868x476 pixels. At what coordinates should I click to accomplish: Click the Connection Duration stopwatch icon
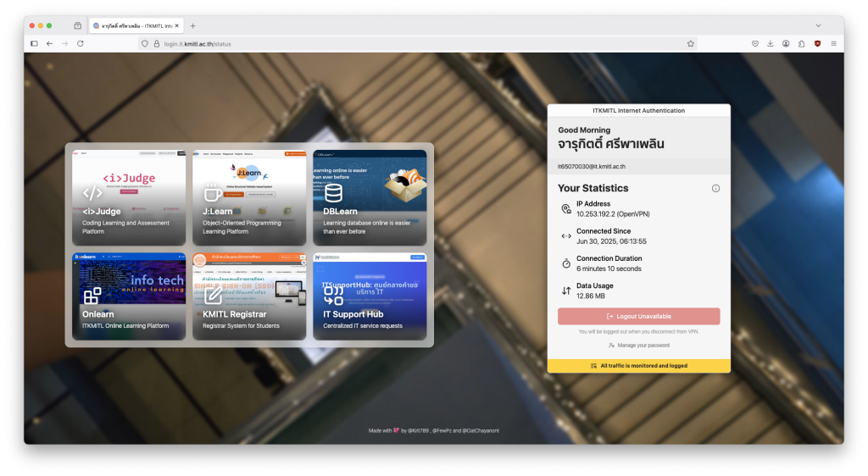pos(566,263)
